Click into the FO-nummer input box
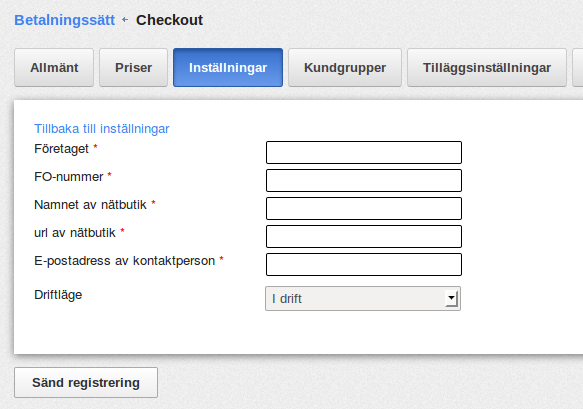This screenshot has width=583, height=409. point(364,180)
